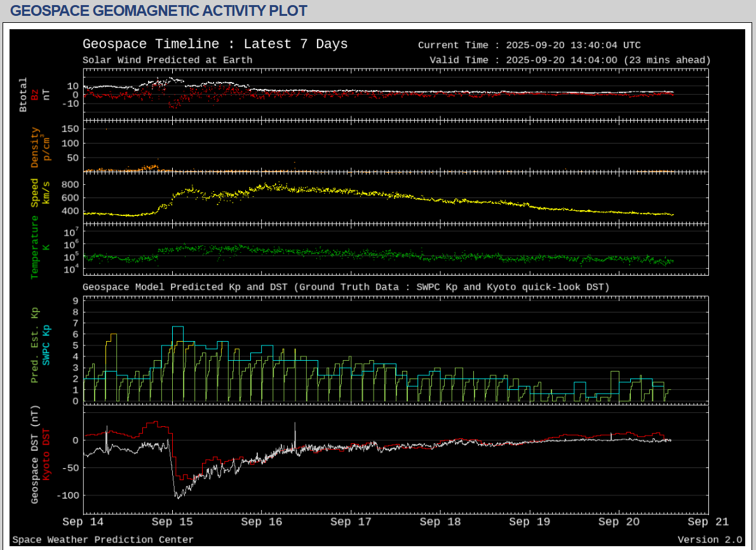Choose the Sep 19 date tick label

[529, 522]
